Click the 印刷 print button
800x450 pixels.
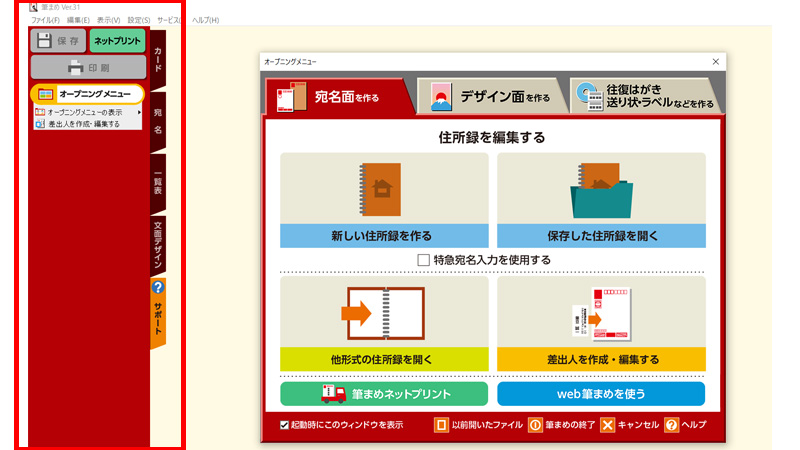(x=88, y=67)
